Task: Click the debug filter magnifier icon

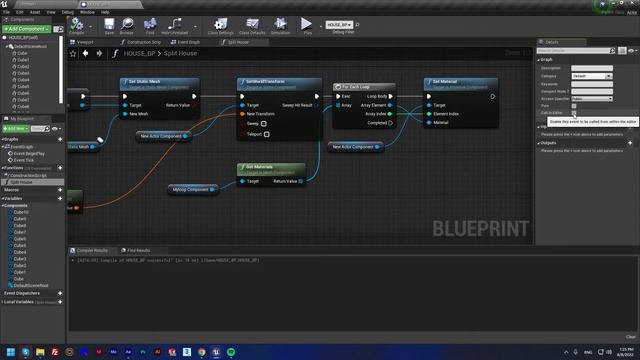Action: pos(358,25)
